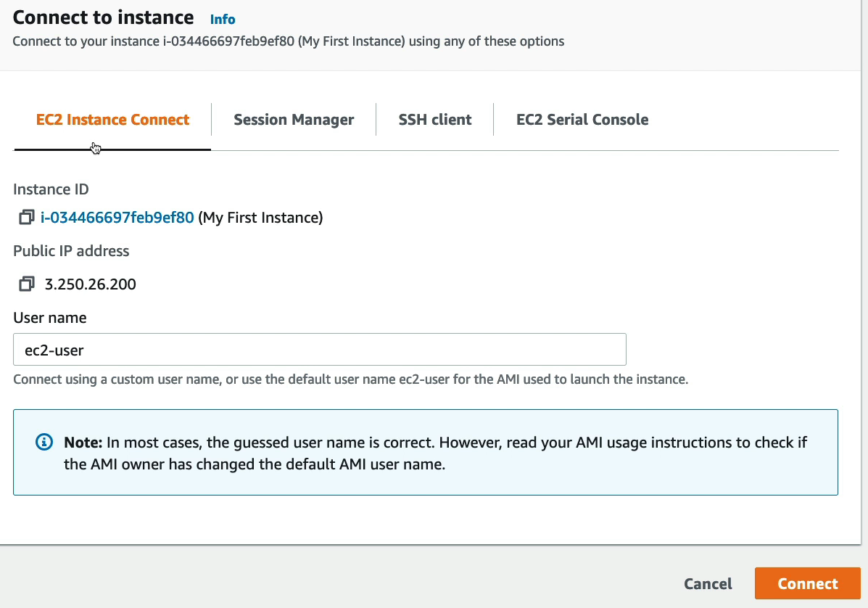Viewport: 868px width, 608px height.
Task: Copy the Instance ID to clipboard
Action: (x=26, y=217)
